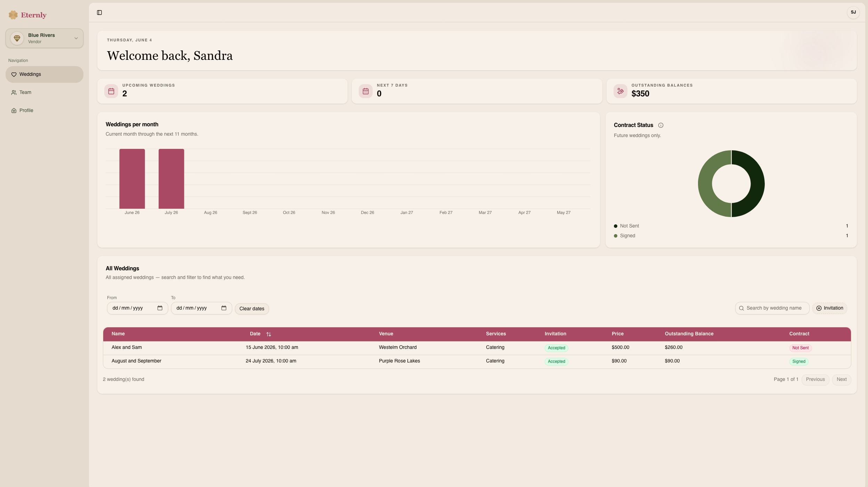The image size is (868, 487).
Task: Click the 24 July 2026 date cell
Action: (x=271, y=361)
